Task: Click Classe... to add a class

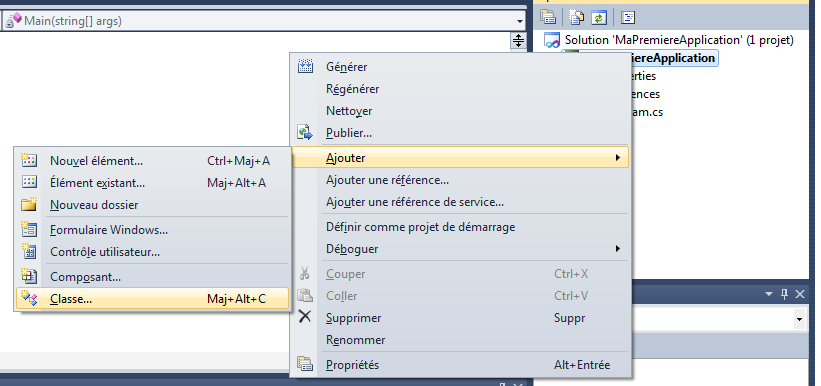Action: (x=152, y=299)
